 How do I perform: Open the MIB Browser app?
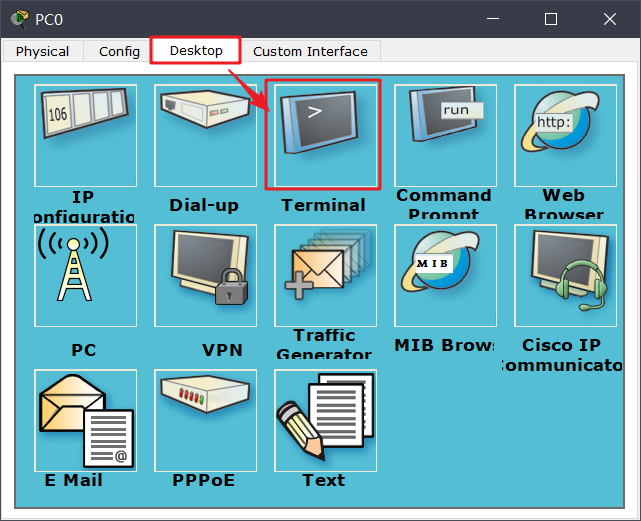click(445, 275)
